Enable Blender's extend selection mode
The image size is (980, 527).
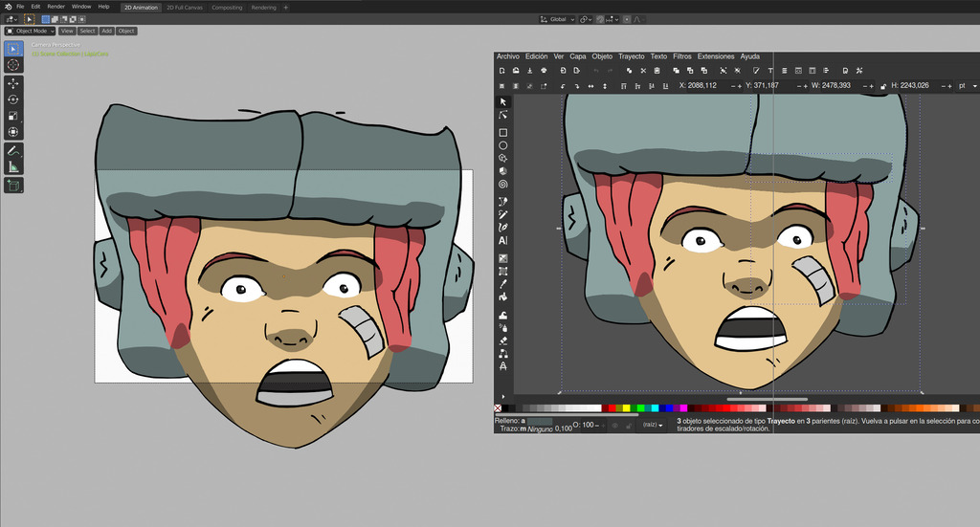[55, 19]
